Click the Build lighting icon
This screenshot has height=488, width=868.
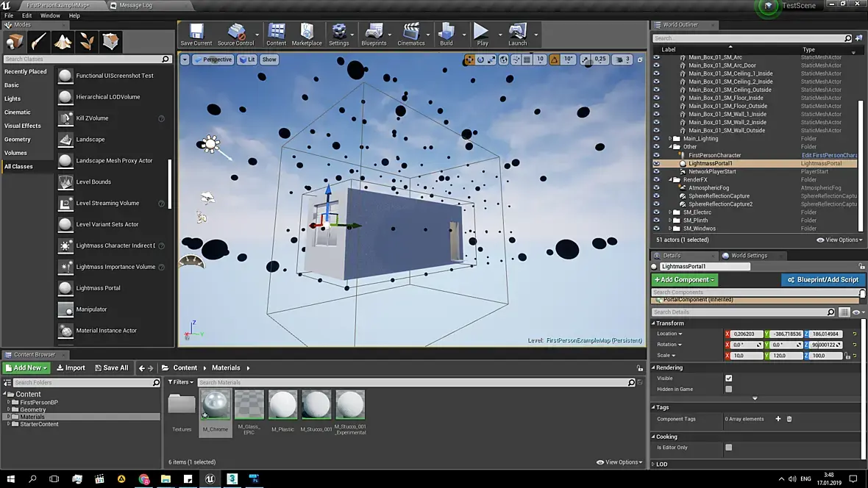[446, 34]
